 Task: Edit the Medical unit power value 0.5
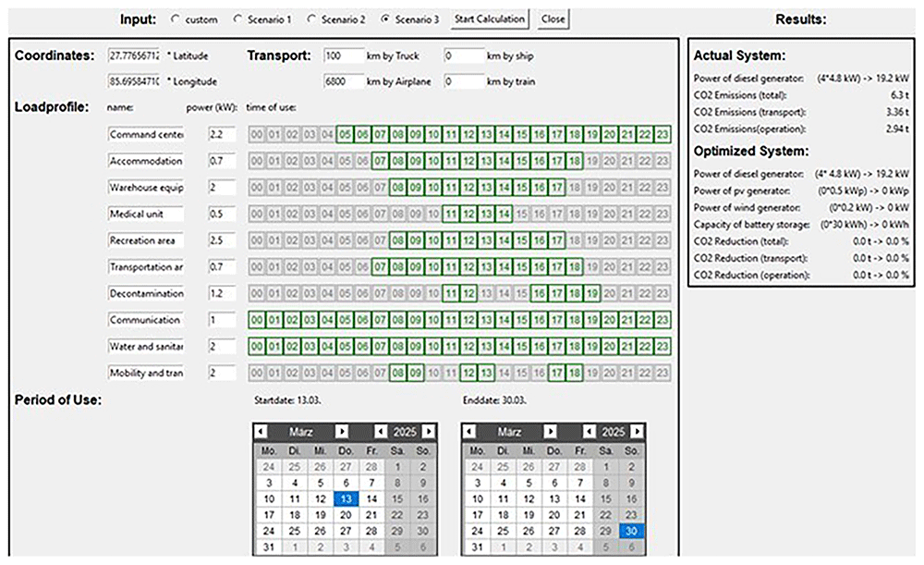point(222,215)
